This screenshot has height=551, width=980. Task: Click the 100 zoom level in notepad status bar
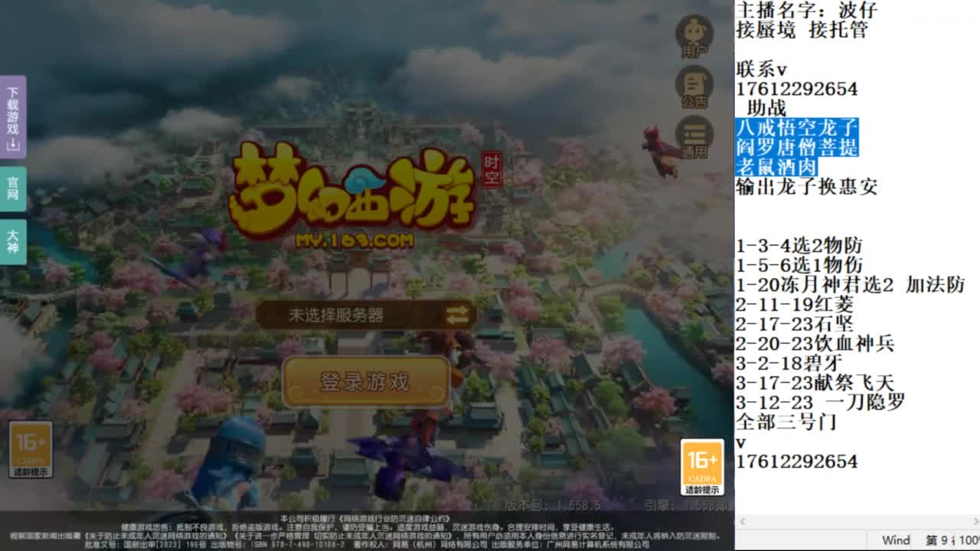coord(969,540)
